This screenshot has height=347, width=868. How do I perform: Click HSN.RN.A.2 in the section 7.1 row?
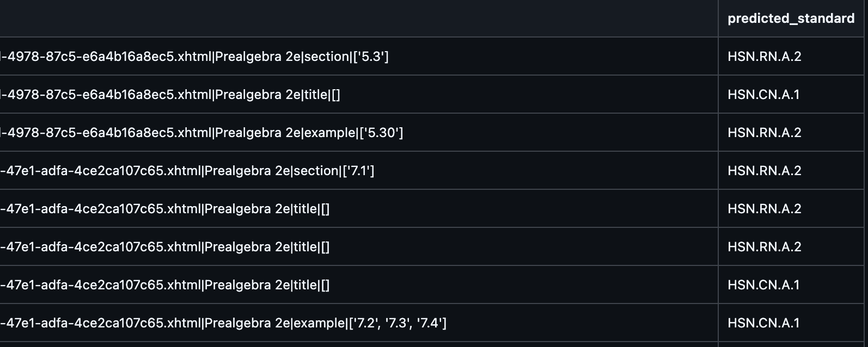(x=764, y=171)
